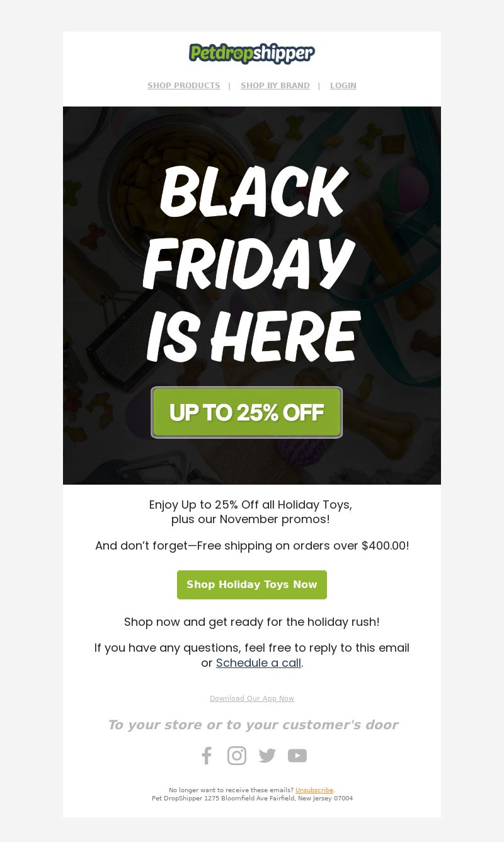Click the 'get ready for the holiday rush' text
Screen dimensions: 504x842
coord(294,622)
